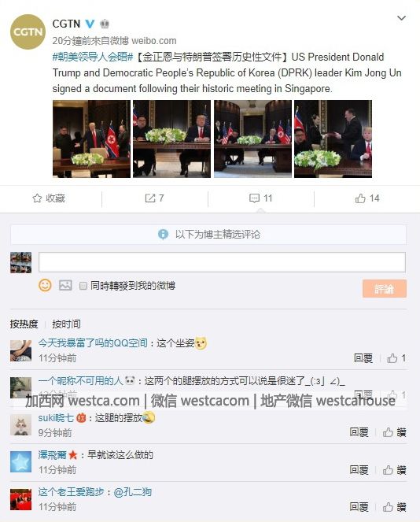Expand the post options chevron menu
The height and width of the screenshot is (522, 420).
tap(401, 18)
